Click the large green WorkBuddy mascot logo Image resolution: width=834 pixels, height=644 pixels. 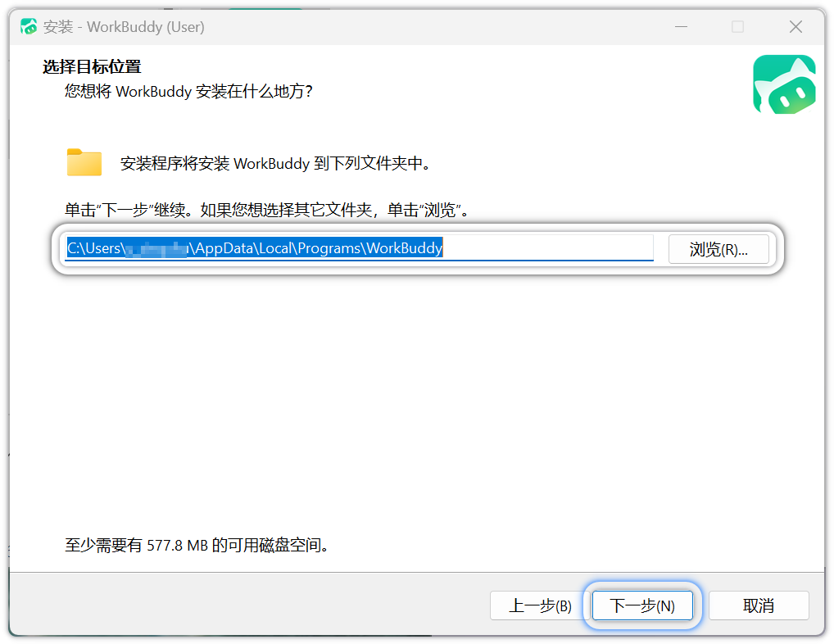point(783,84)
